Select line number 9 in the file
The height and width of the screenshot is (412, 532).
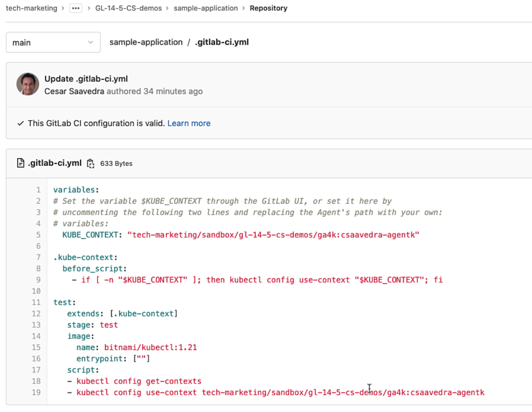[38, 280]
